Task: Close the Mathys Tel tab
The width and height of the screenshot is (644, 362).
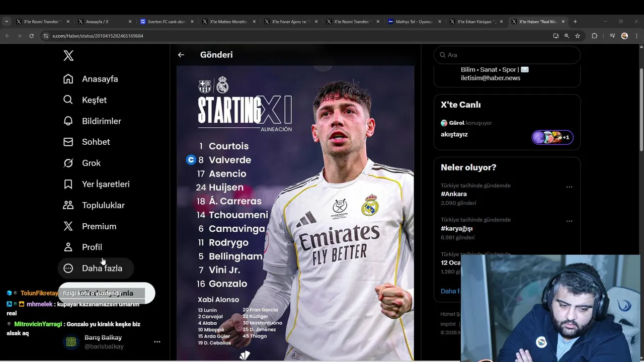Action: click(x=439, y=22)
